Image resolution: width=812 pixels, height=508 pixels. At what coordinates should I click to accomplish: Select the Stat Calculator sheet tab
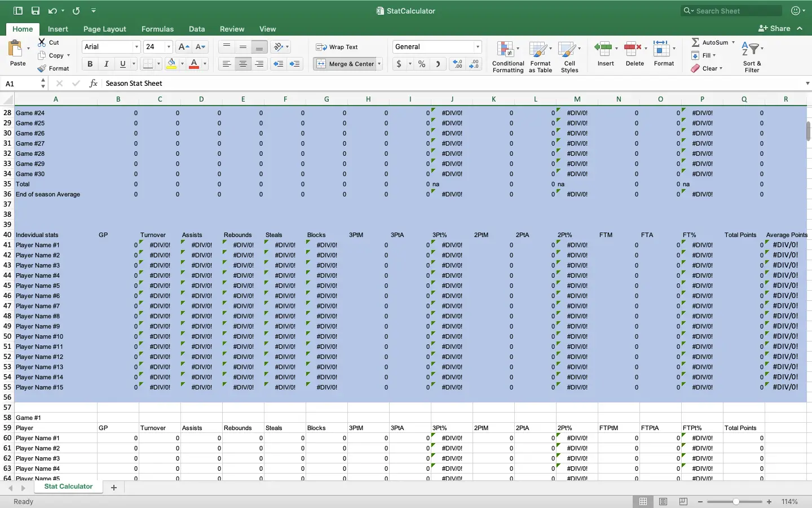tap(68, 487)
